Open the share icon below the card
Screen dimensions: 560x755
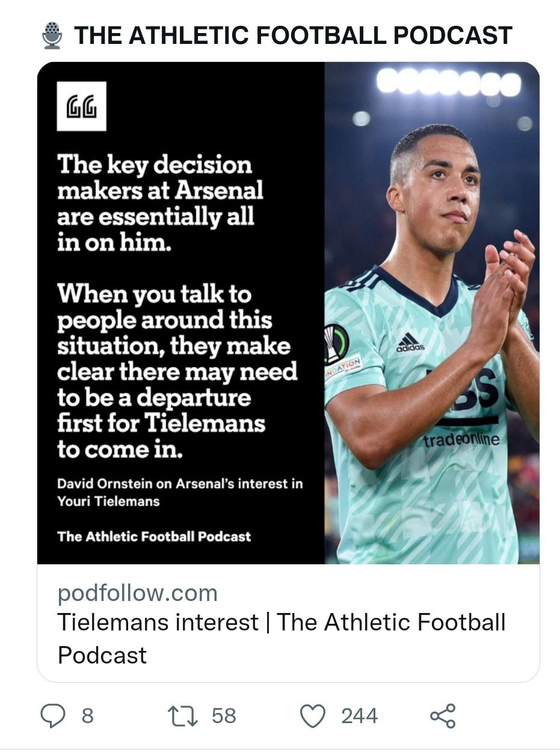(x=443, y=716)
